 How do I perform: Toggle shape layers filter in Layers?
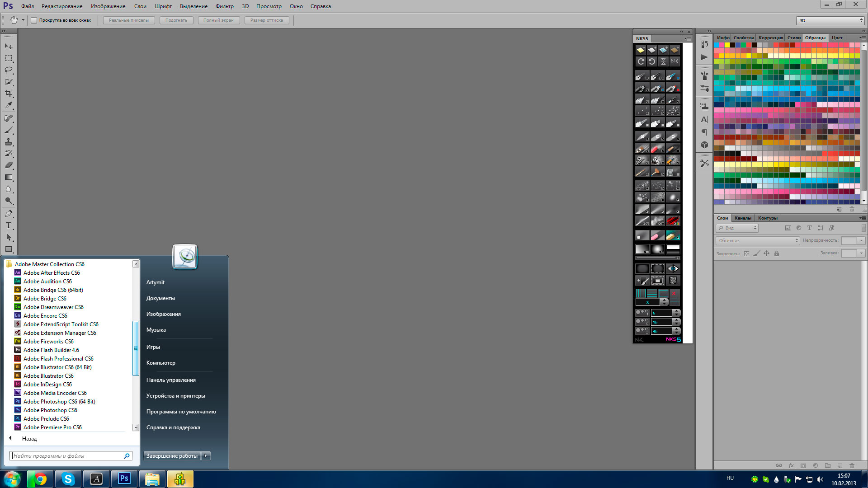click(x=821, y=228)
